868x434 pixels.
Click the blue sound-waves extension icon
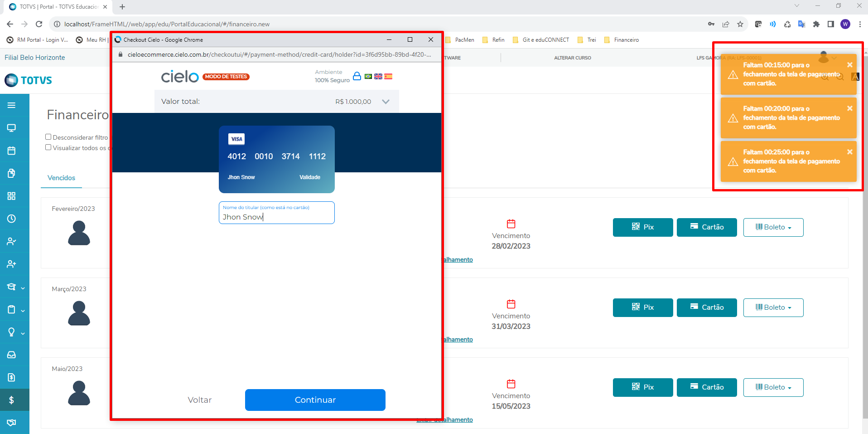click(773, 24)
